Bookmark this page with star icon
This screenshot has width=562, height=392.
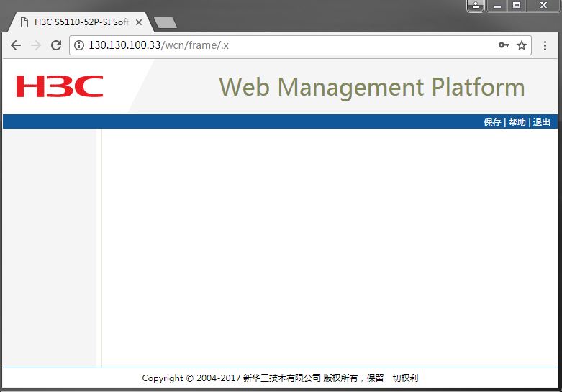click(x=522, y=45)
